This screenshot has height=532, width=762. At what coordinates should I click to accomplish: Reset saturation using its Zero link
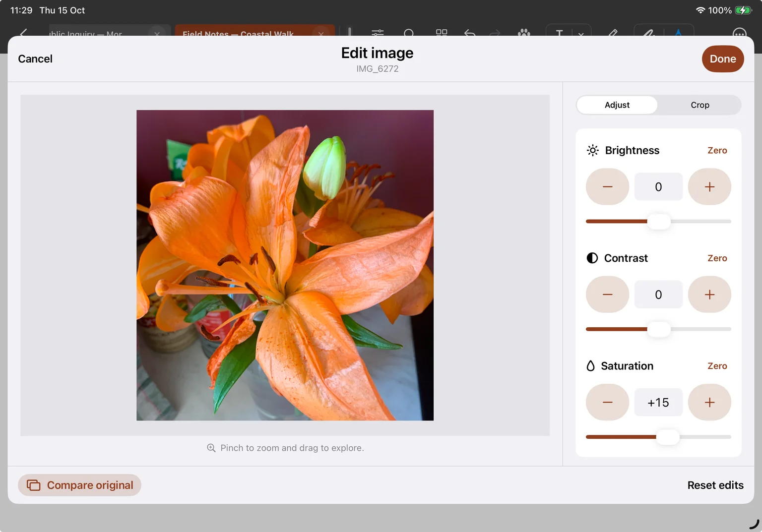pos(717,366)
